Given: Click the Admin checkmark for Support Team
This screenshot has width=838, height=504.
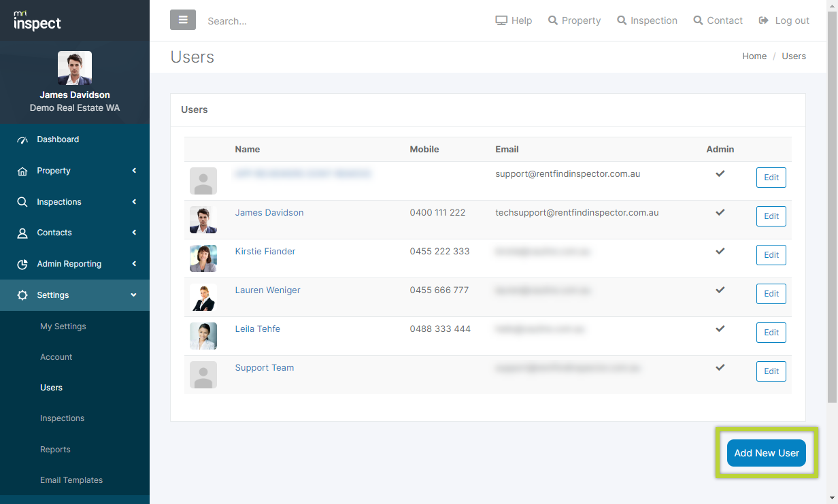Looking at the screenshot, I should tap(720, 367).
